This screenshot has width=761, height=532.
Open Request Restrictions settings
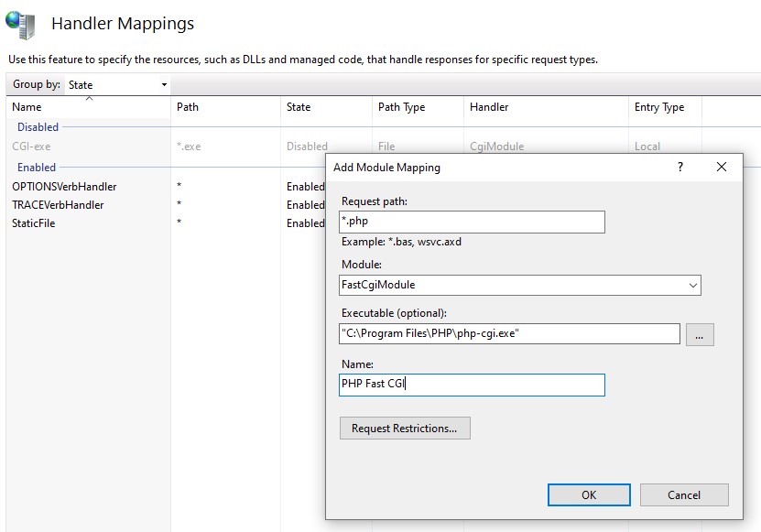coord(405,429)
